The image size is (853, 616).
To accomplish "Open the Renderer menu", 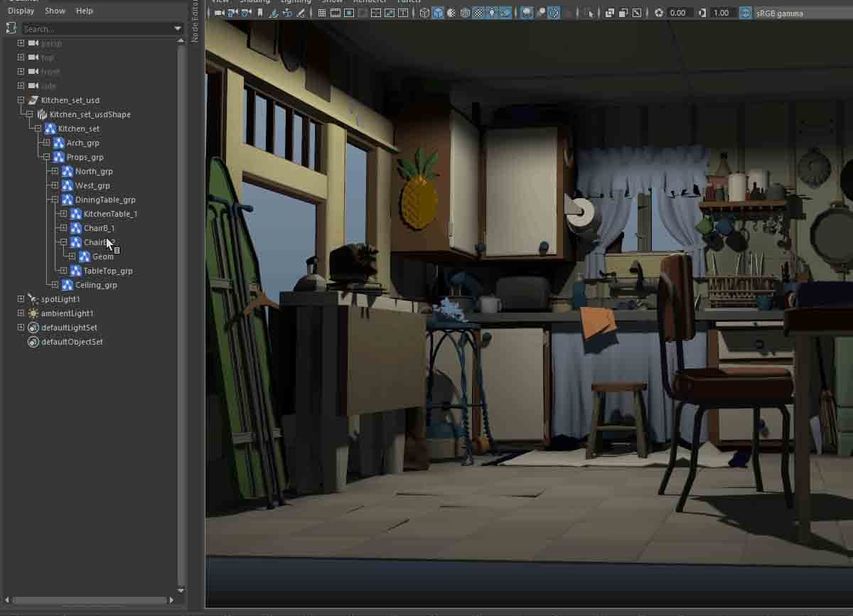I will coord(370,2).
